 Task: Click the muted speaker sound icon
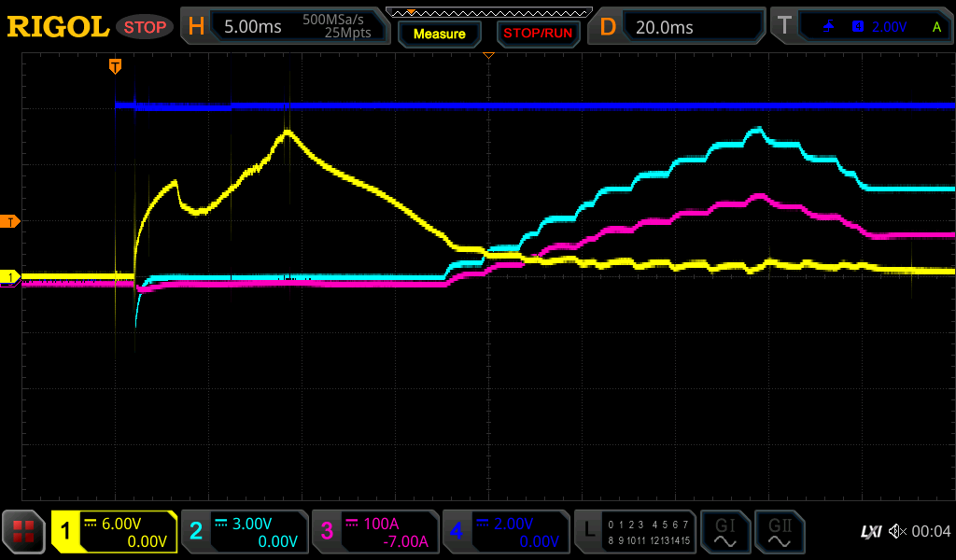point(897,532)
